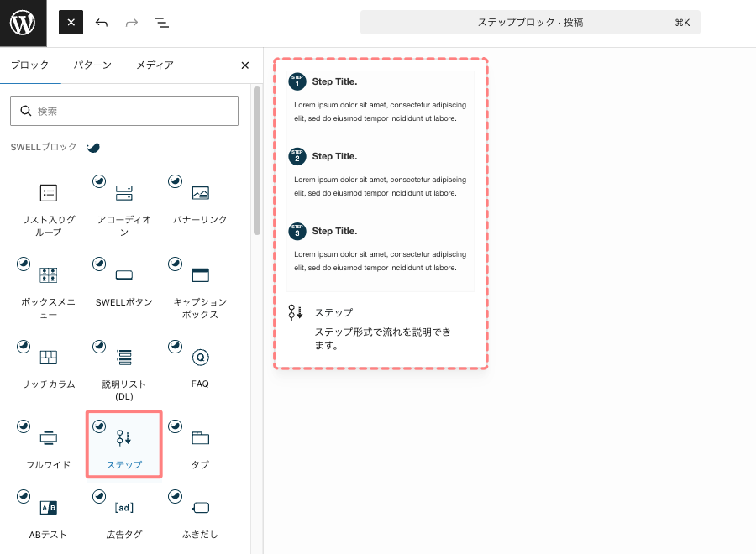Open the command palette via ステップブロック title bar

pyautogui.click(x=530, y=23)
